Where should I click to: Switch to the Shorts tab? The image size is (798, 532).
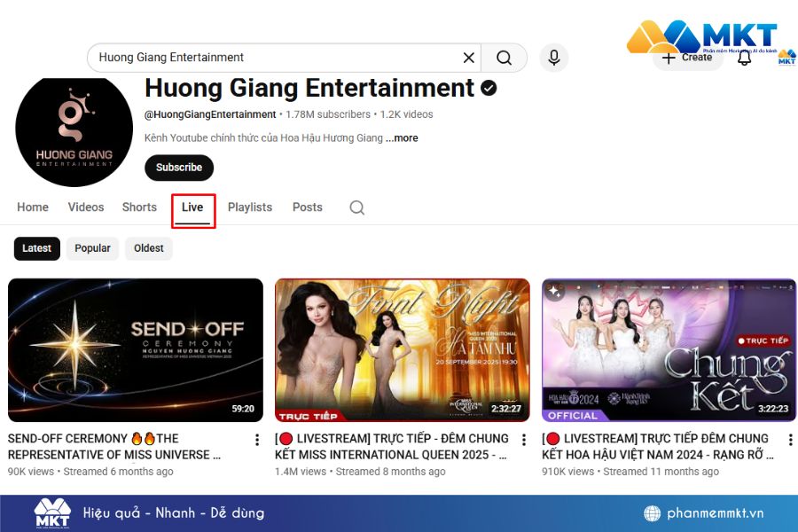point(139,207)
